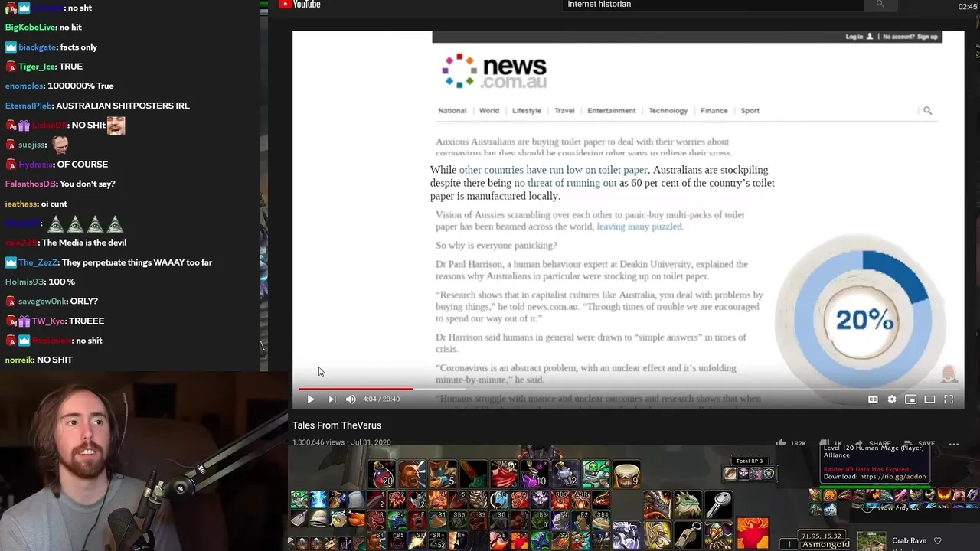Enter fullscreen on the video
The width and height of the screenshot is (980, 551).
click(x=949, y=399)
